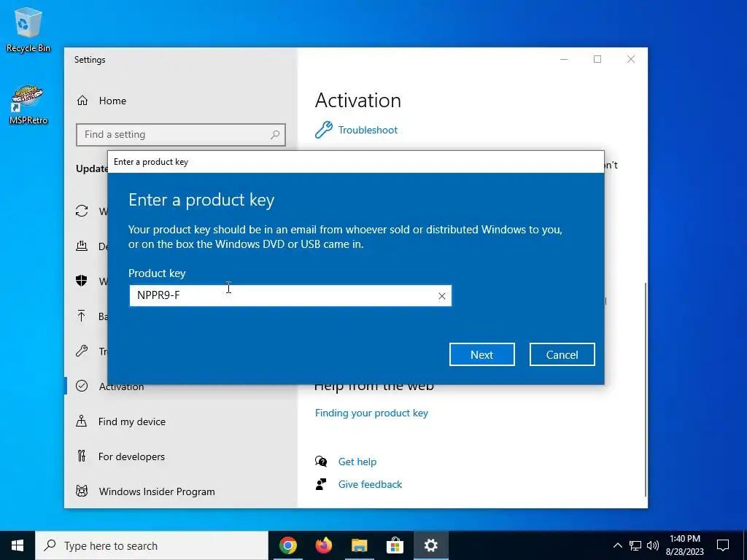This screenshot has height=560, width=747.
Task: Go to Settings Home
Action: pyautogui.click(x=112, y=101)
